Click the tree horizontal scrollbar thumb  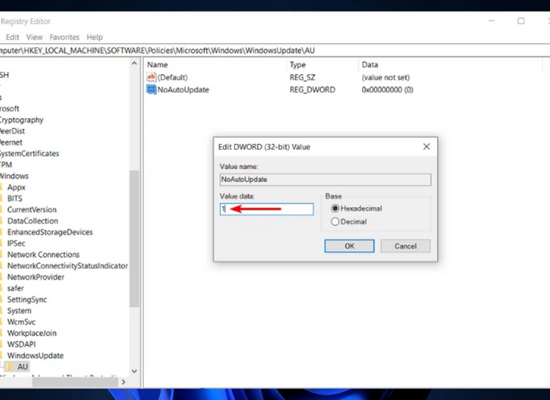point(75,382)
